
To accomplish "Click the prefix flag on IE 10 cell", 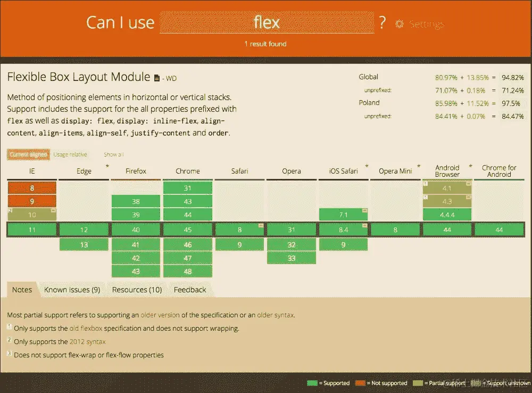I will coord(53,210).
